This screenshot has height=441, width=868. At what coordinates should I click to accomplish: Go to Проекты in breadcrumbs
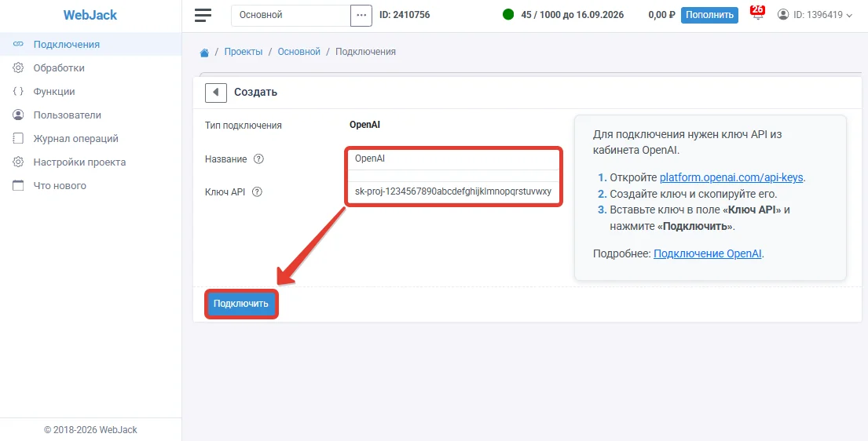tap(244, 52)
